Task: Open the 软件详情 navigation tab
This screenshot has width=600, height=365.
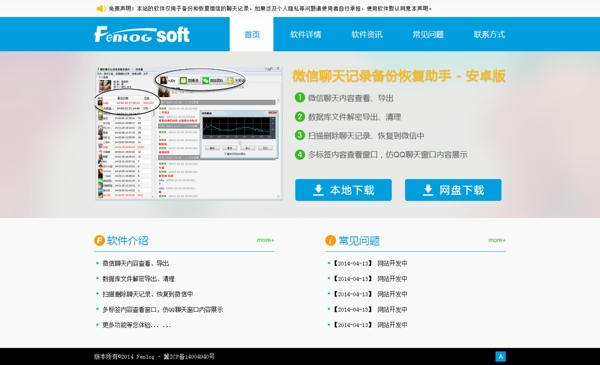Action: (305, 34)
